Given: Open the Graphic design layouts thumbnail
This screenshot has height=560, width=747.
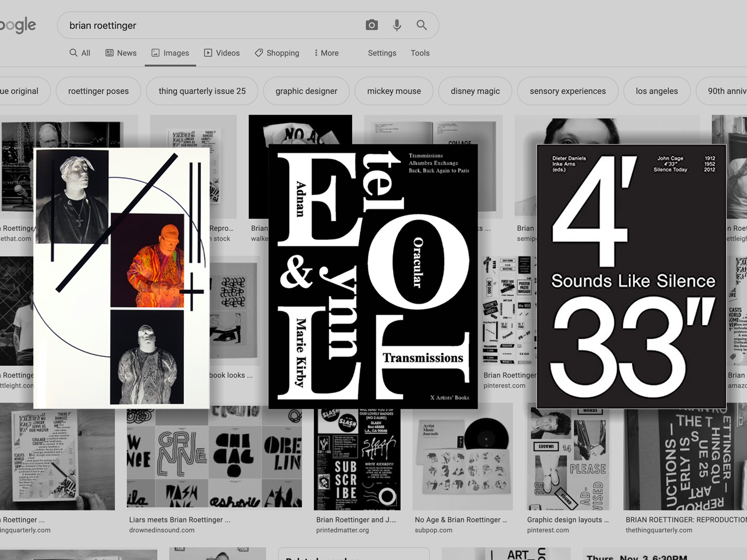Looking at the screenshot, I should [x=568, y=459].
